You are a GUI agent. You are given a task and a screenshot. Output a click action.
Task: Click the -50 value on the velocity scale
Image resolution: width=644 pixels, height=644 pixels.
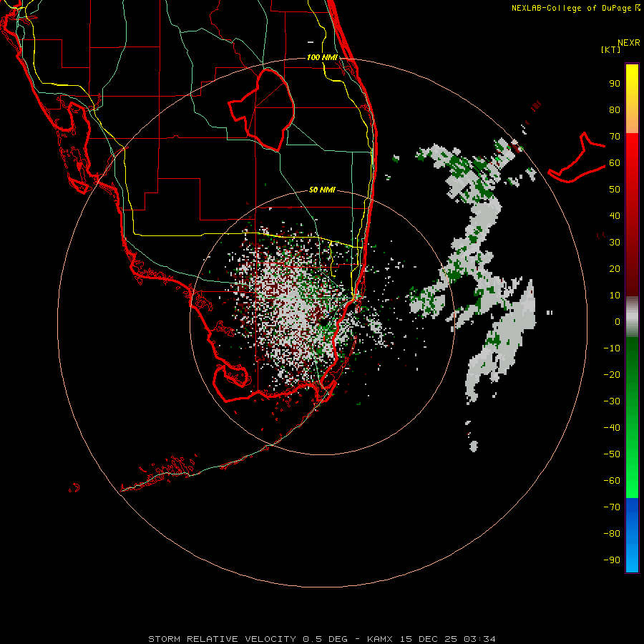[x=612, y=454]
